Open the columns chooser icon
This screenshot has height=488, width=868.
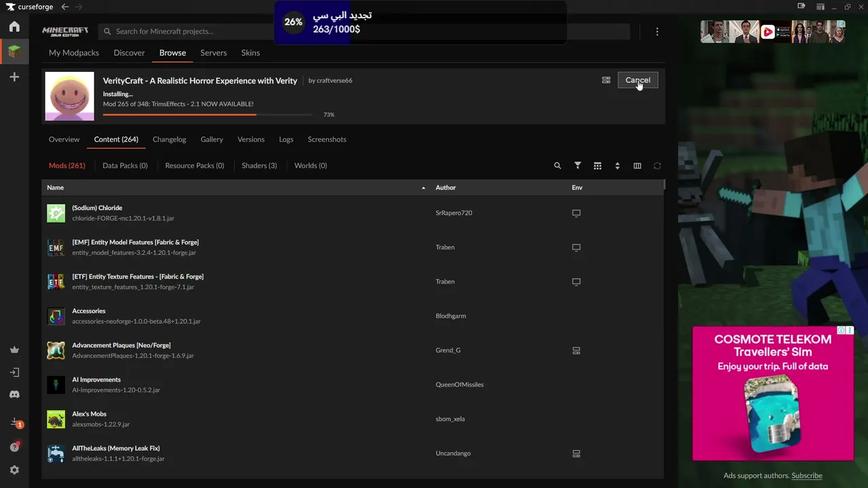(637, 165)
